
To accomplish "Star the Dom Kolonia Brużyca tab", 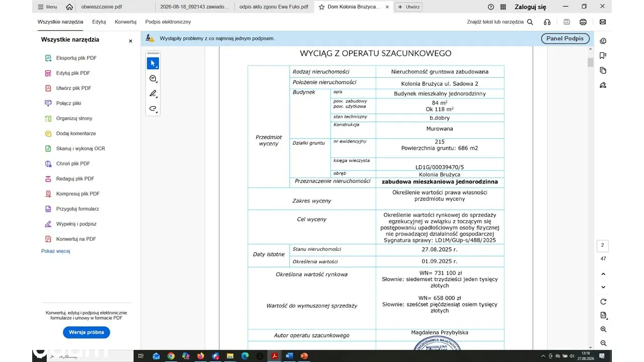I will (x=321, y=7).
